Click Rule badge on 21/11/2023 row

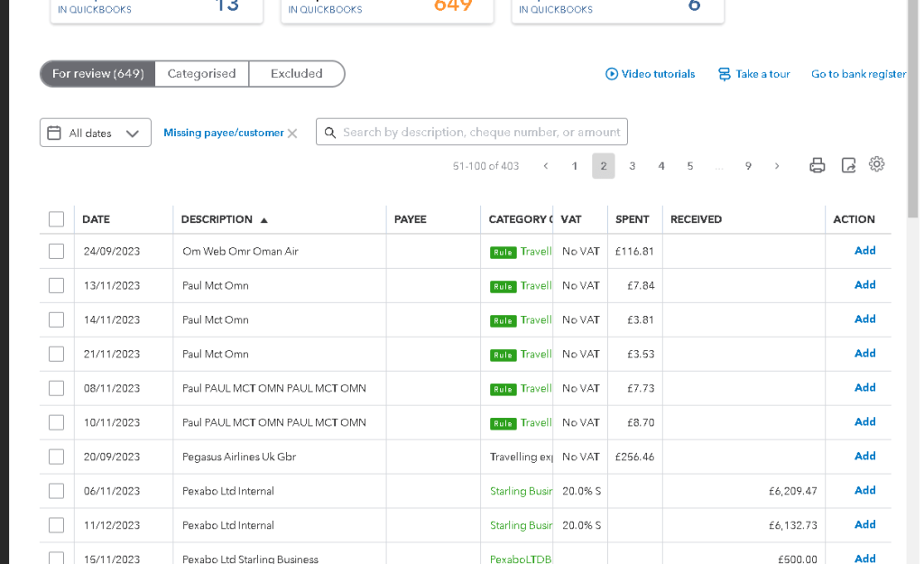pos(503,355)
